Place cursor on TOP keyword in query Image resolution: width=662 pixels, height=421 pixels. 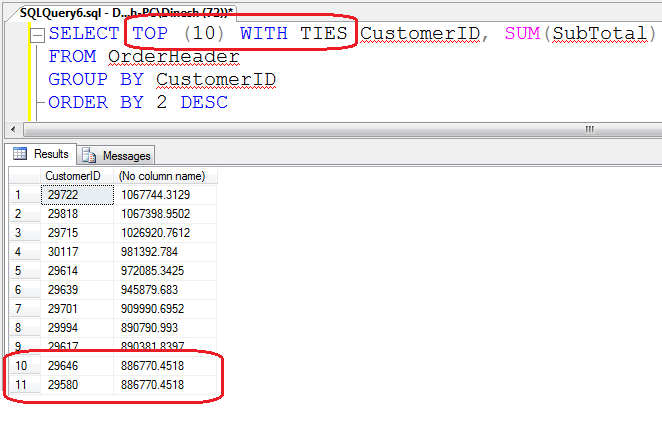[x=150, y=33]
